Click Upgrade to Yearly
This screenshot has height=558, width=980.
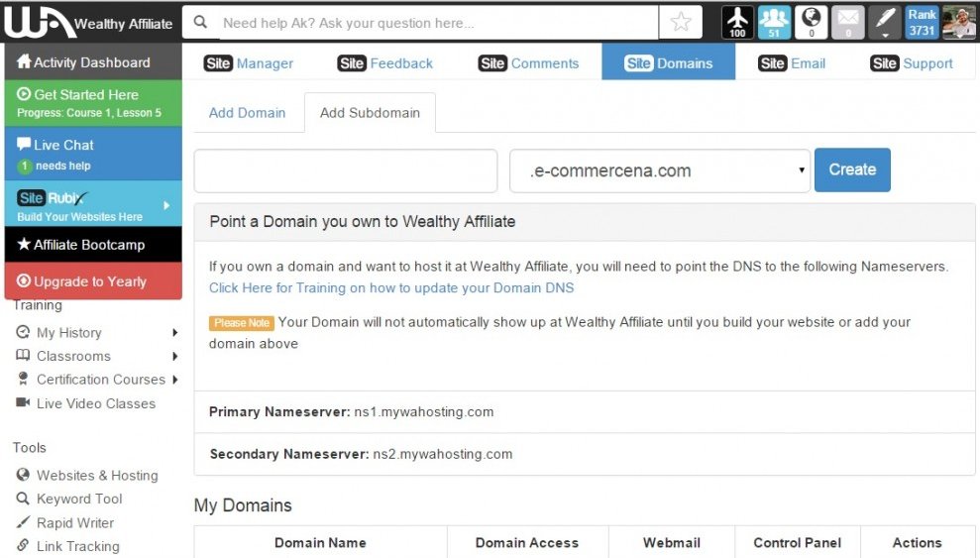(x=93, y=281)
